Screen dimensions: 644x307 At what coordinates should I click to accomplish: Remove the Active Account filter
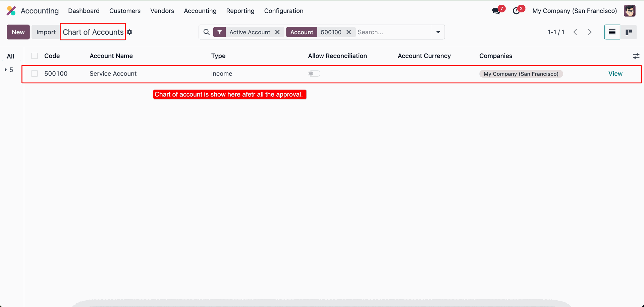click(277, 32)
